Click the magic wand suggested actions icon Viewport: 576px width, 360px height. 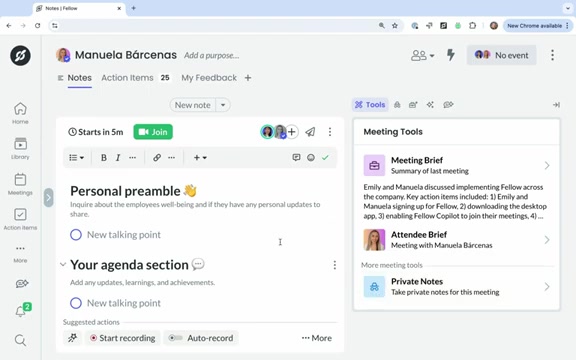pyautogui.click(x=72, y=338)
